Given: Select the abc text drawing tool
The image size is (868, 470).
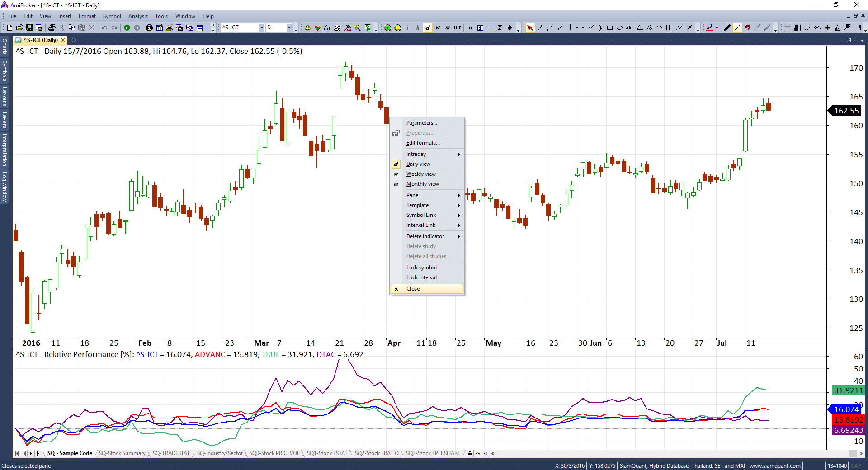Looking at the screenshot, I should 630,28.
